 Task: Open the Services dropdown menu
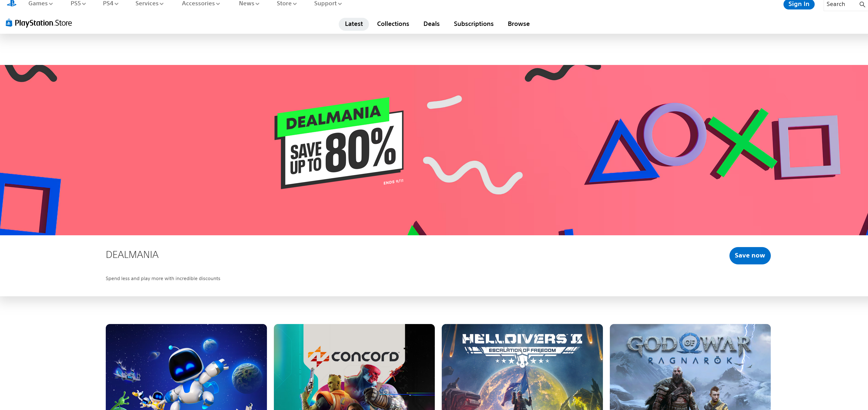(x=149, y=3)
